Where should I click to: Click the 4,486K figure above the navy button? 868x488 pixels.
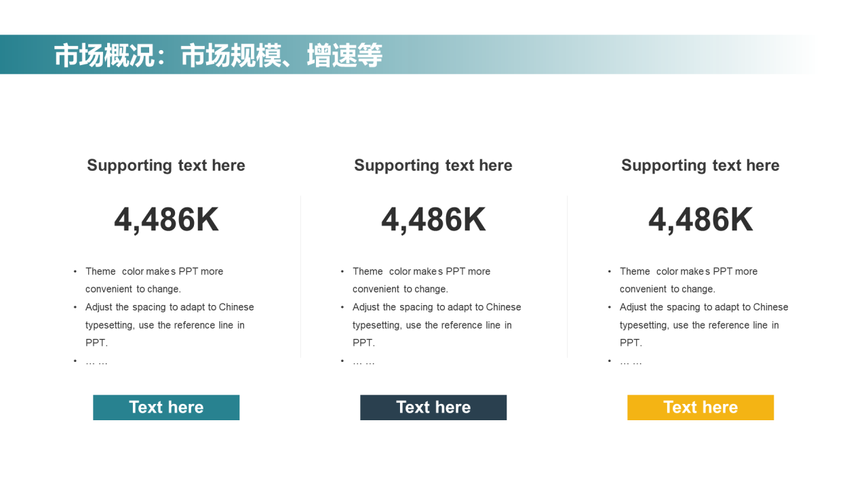433,220
